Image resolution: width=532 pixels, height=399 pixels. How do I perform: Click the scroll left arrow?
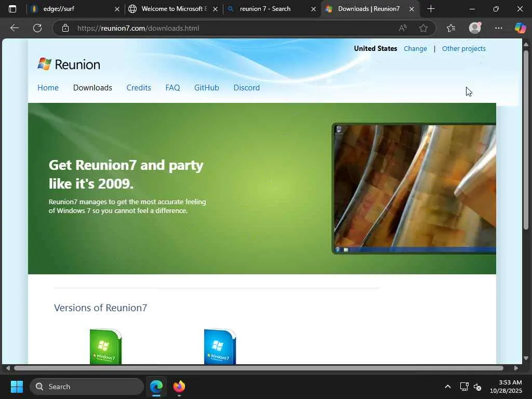point(8,368)
